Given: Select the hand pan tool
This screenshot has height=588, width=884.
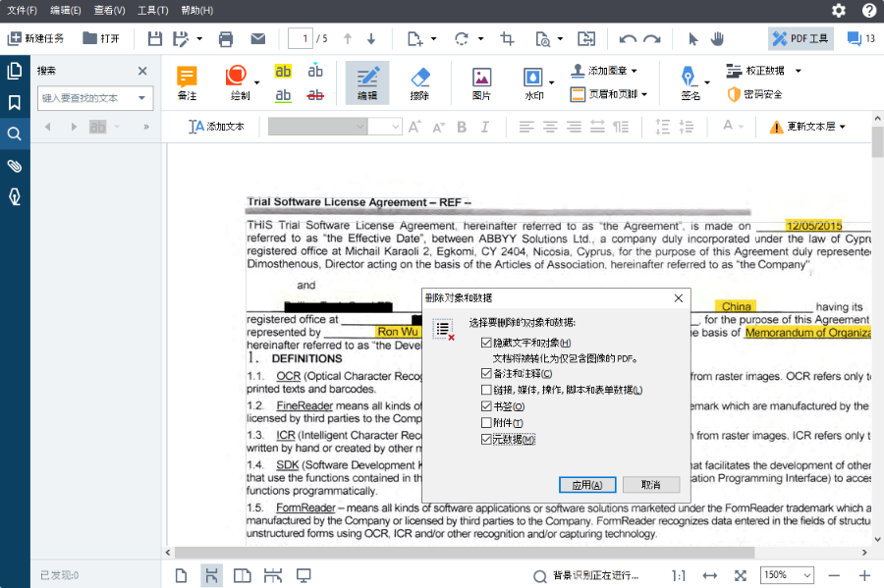Looking at the screenshot, I should [x=717, y=39].
